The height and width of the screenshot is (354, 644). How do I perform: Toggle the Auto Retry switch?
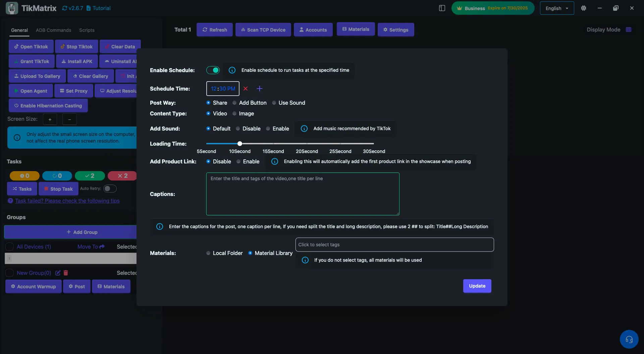(x=110, y=189)
